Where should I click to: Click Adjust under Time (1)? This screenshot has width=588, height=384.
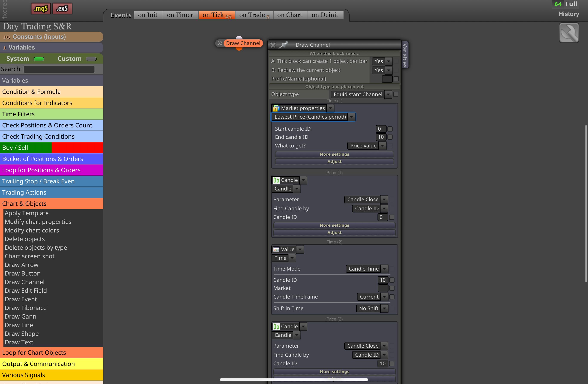coord(334,162)
